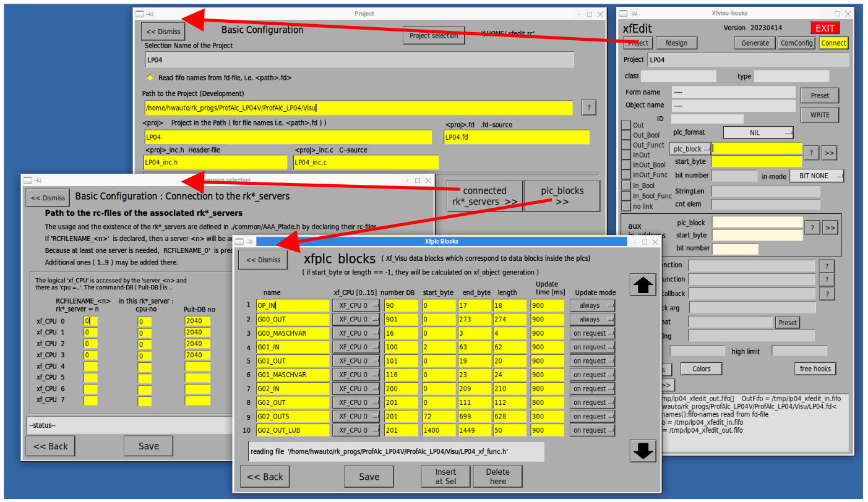Open the in-mode BIT NONE dropdown

[x=817, y=176]
